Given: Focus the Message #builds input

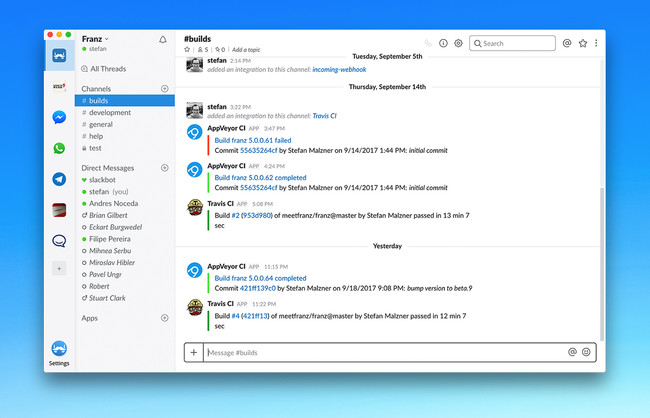Looking at the screenshot, I should click(x=386, y=352).
